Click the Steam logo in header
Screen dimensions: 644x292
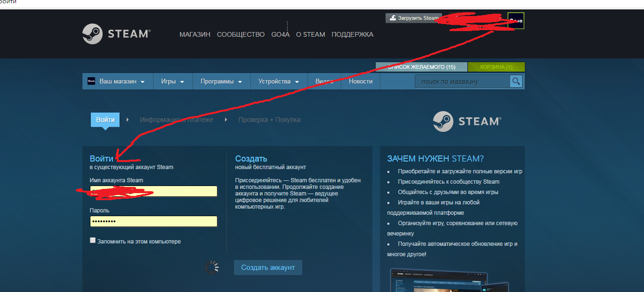[x=117, y=34]
